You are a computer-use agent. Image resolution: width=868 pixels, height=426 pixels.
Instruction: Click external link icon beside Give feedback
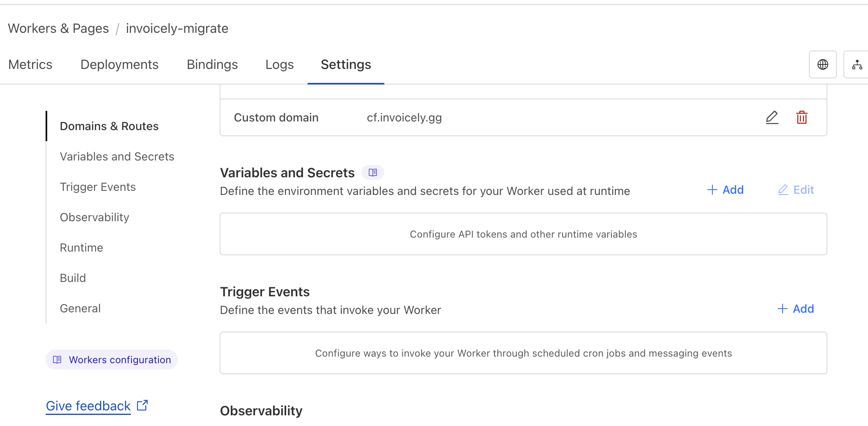coord(142,405)
